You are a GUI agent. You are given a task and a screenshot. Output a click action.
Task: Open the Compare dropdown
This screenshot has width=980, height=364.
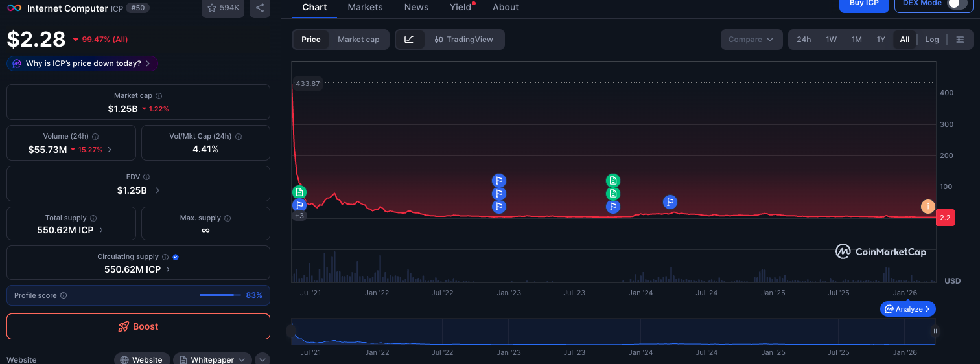pyautogui.click(x=751, y=40)
